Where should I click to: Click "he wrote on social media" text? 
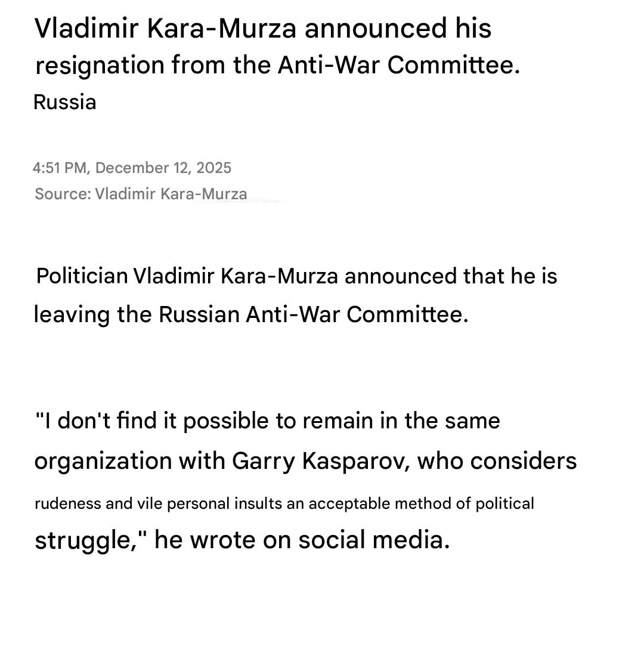[x=302, y=540]
